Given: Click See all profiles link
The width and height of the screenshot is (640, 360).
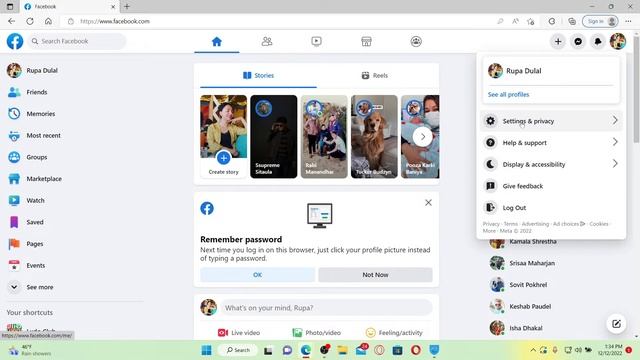Looking at the screenshot, I should (508, 94).
